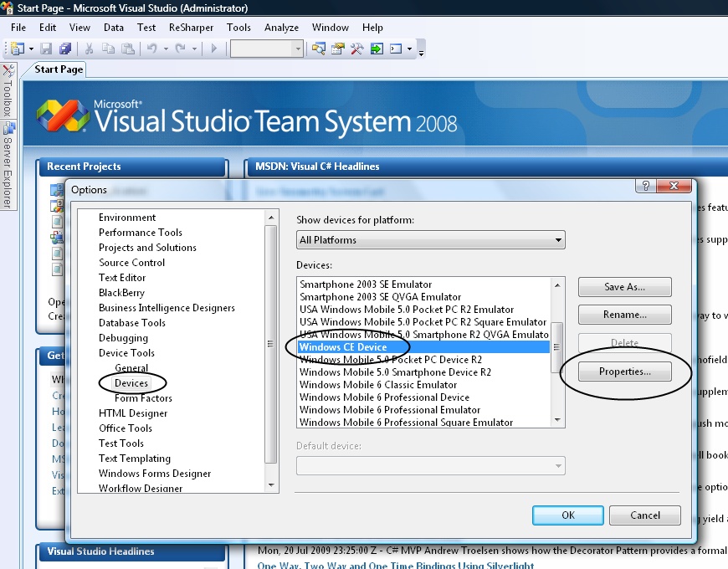
Task: Select BlackBerry in the options tree
Action: point(121,293)
